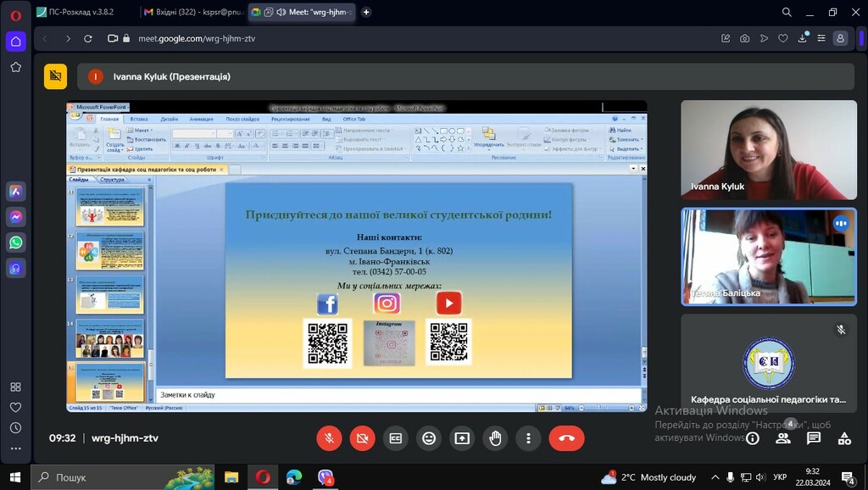The image size is (868, 490).
Task: Show the meeting participants panel
Action: pyautogui.click(x=783, y=438)
